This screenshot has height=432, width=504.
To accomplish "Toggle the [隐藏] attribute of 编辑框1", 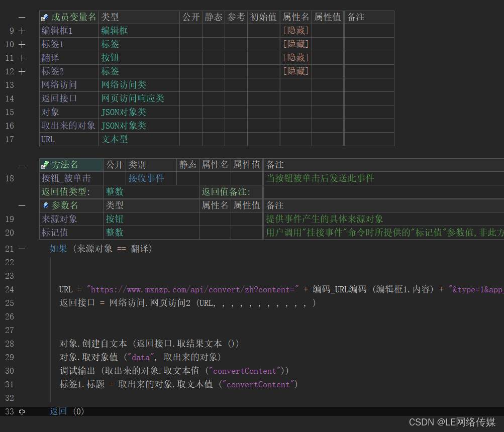I will point(295,30).
